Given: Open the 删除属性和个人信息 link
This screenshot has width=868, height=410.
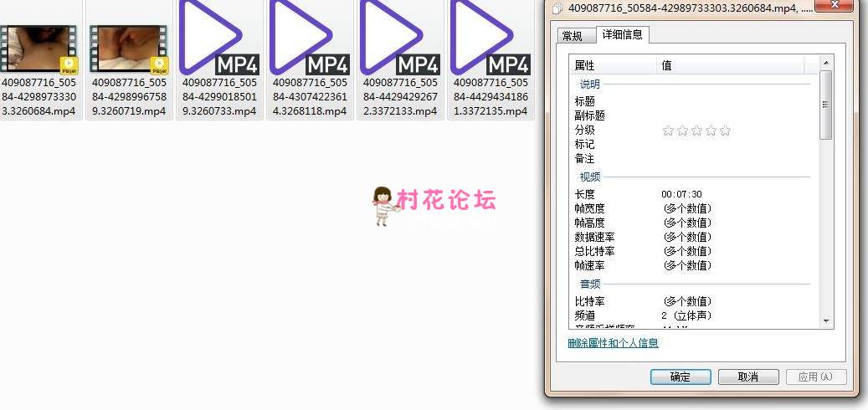Looking at the screenshot, I should click(613, 343).
